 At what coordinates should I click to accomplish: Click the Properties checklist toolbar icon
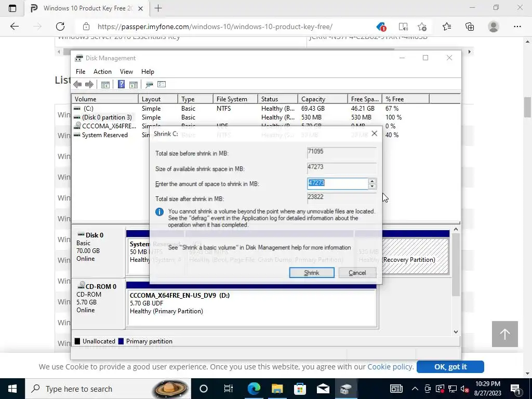[x=162, y=84]
